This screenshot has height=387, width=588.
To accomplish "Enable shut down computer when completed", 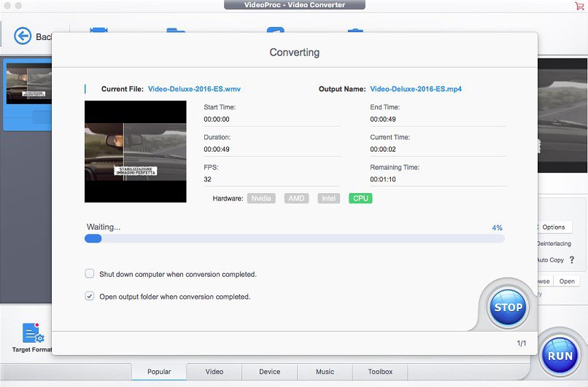I will (x=90, y=274).
